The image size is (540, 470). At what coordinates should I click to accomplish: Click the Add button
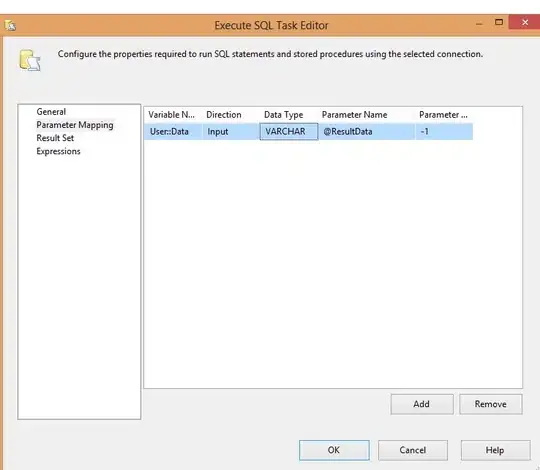coord(422,404)
